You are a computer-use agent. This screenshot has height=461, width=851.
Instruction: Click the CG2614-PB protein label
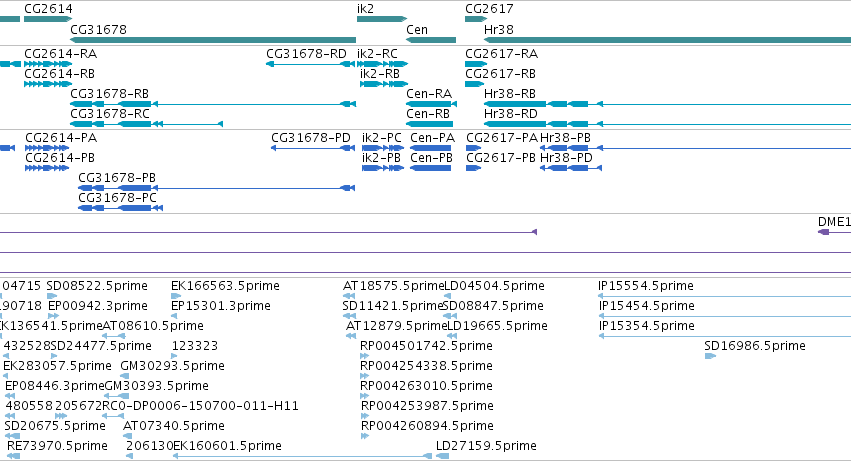[x=60, y=158]
